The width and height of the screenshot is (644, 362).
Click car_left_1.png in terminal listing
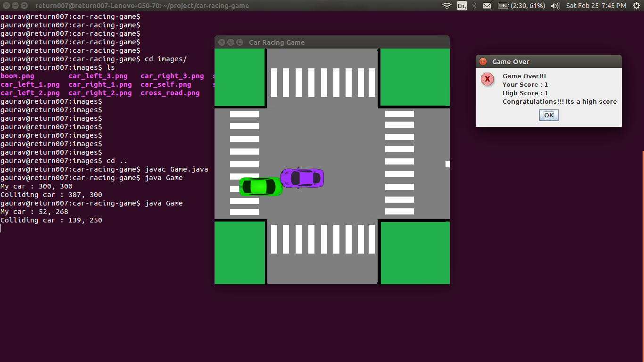click(x=30, y=84)
